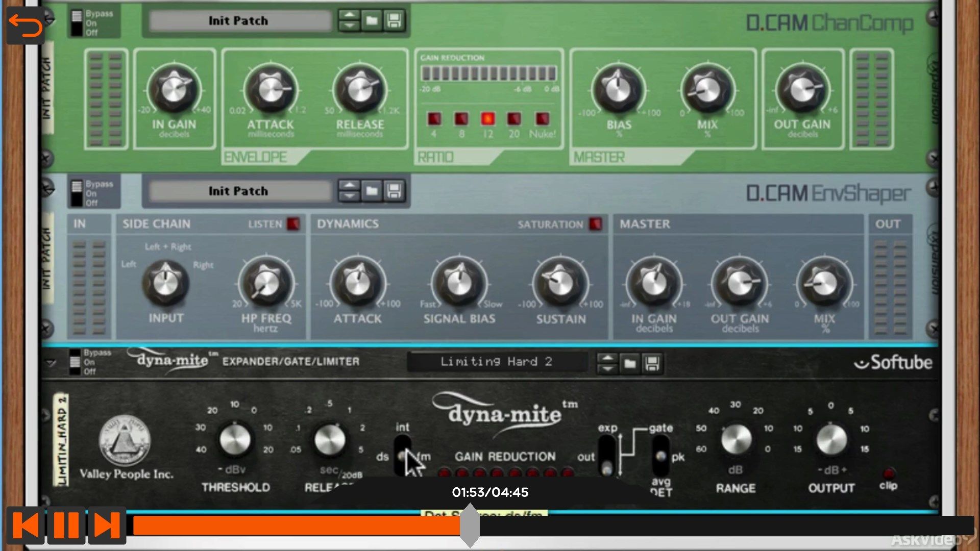Step dyna-mite patch with up/down arrows
The height and width of the screenshot is (551, 980).
pyautogui.click(x=607, y=363)
